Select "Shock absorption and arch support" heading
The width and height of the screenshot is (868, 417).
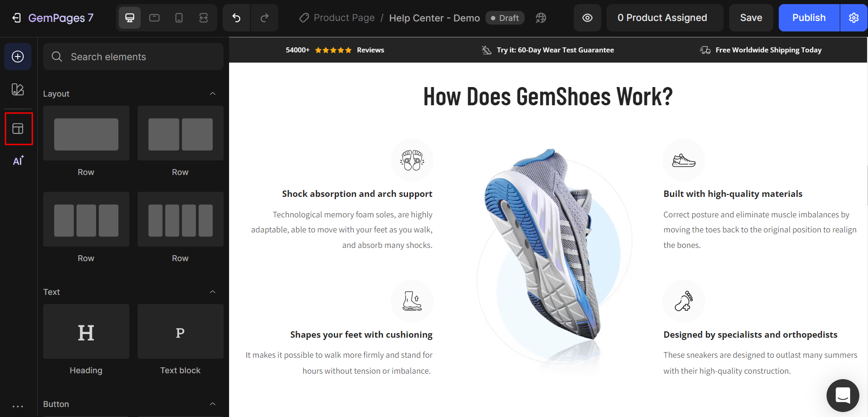click(357, 194)
